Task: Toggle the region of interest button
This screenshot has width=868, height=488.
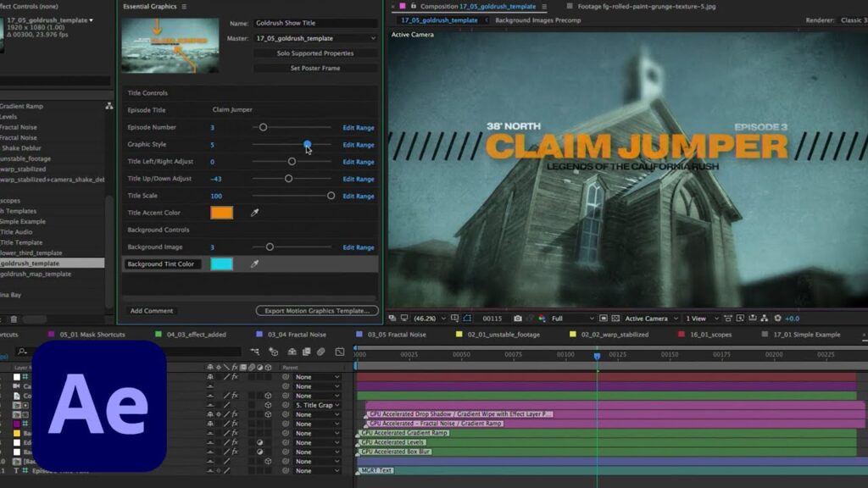Action: [467, 319]
